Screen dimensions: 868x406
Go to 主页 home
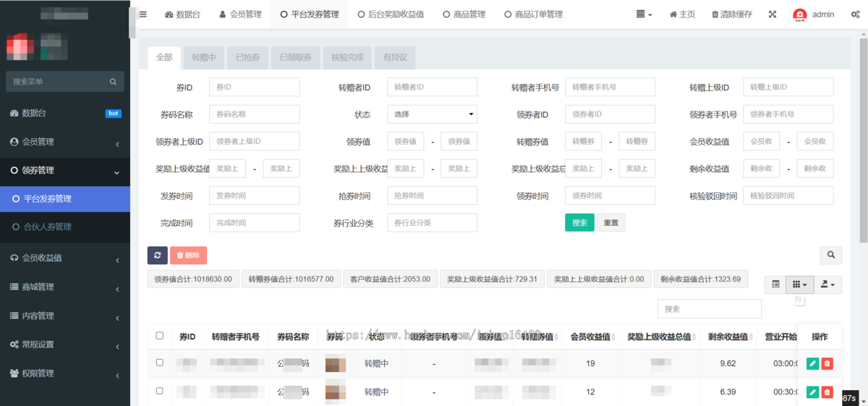tap(682, 14)
